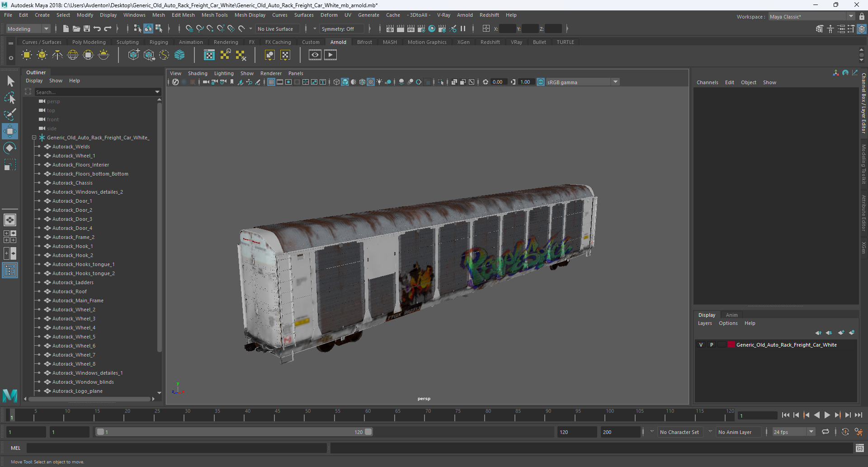Open the Script Editor icon
This screenshot has height=467, width=868.
coord(860,448)
